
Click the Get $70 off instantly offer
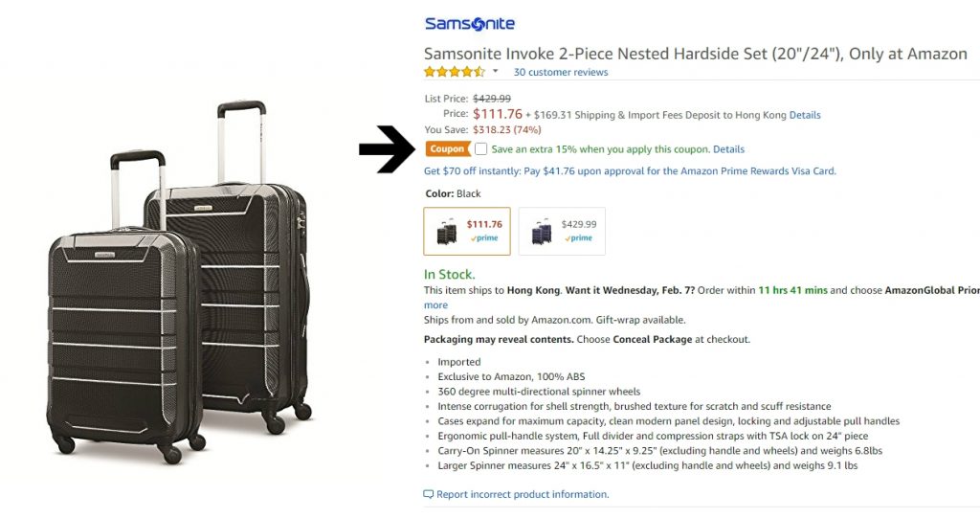pyautogui.click(x=630, y=171)
